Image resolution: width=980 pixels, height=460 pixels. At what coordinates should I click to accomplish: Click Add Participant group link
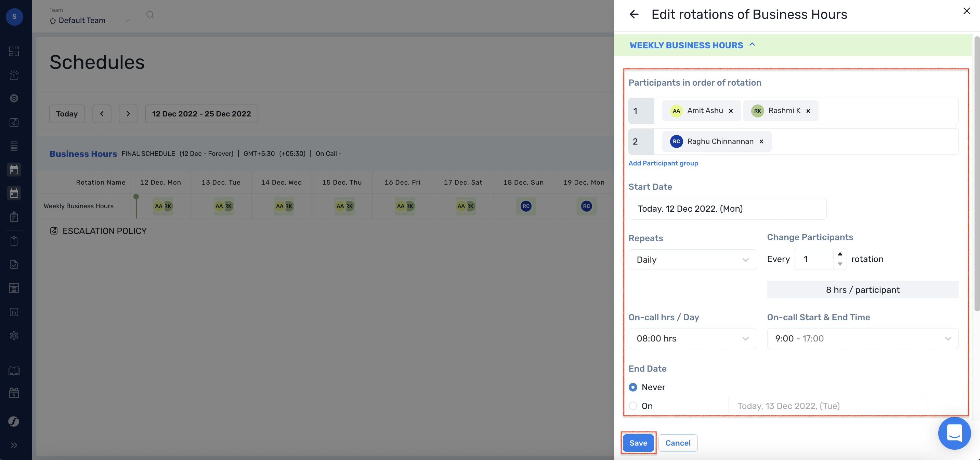click(x=663, y=163)
